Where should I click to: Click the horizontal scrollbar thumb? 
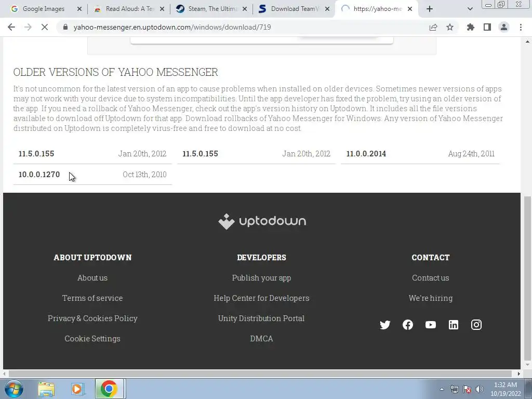[260, 374]
